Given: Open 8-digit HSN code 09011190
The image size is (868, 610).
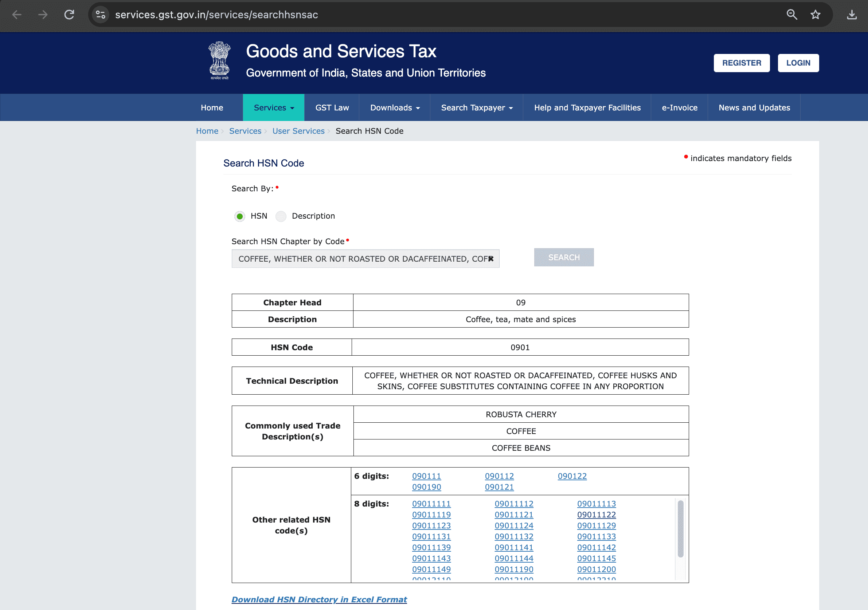Looking at the screenshot, I should 514,570.
